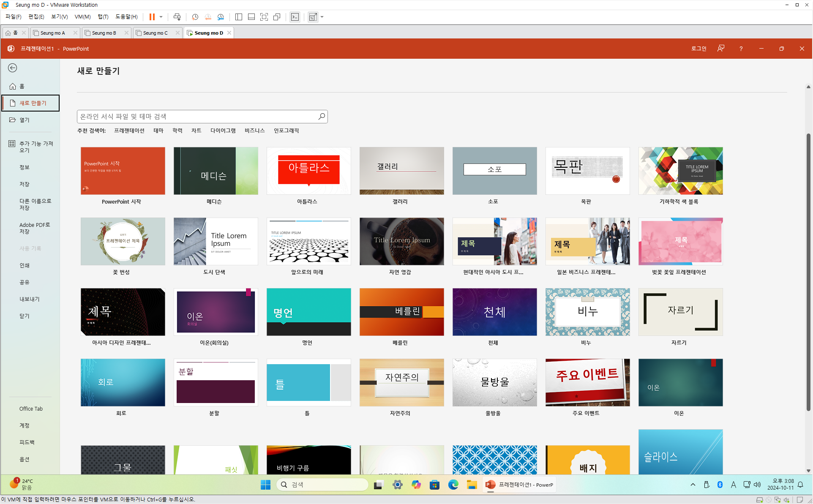
Task: Click 비즈니스 suggested search link
Action: pos(254,131)
